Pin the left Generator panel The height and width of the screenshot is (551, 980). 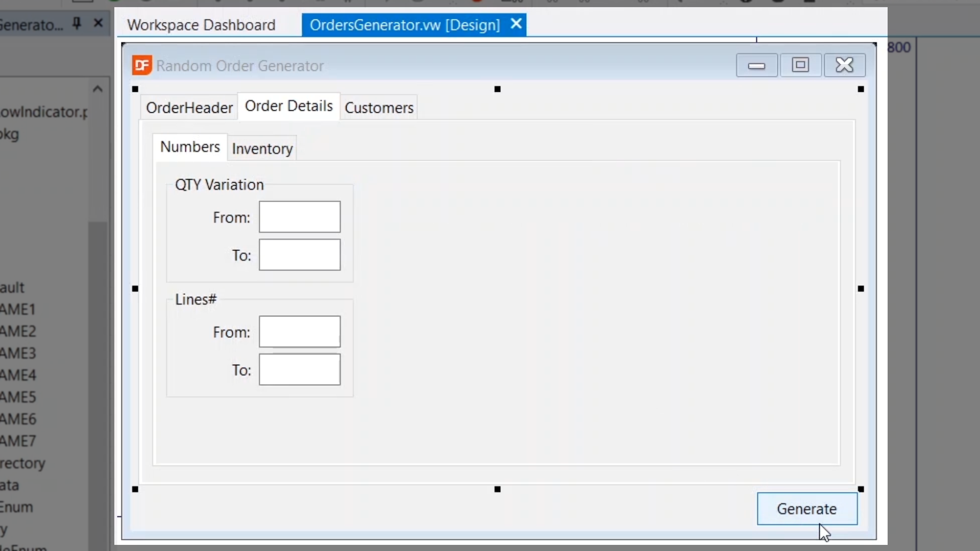pos(77,23)
